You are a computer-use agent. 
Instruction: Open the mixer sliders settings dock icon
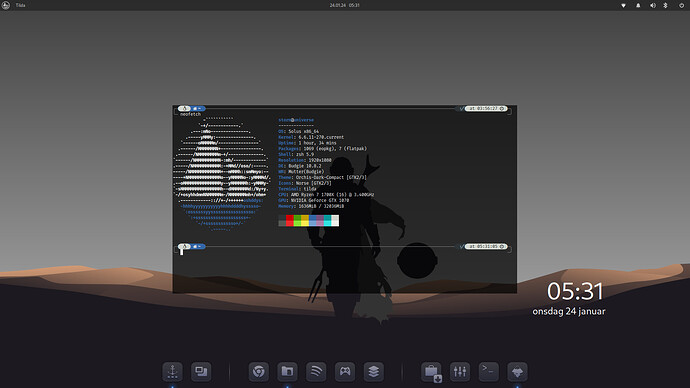460,372
